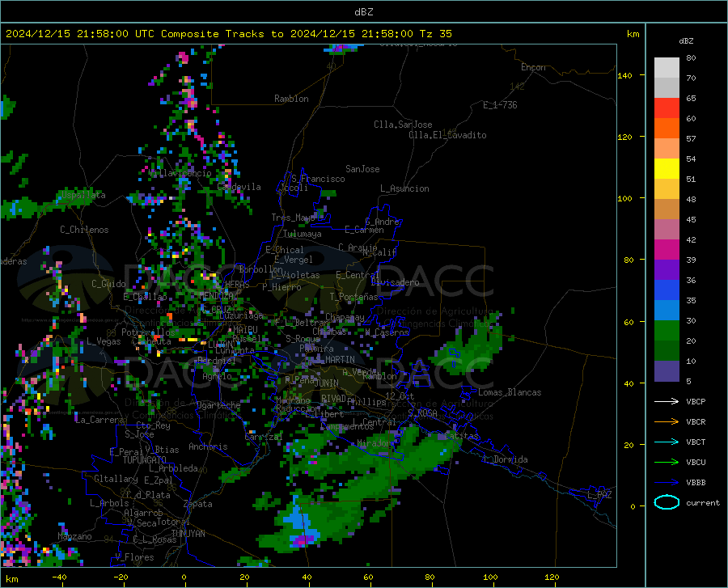
Task: Click the 'Zapata' place label
Action: click(x=198, y=504)
